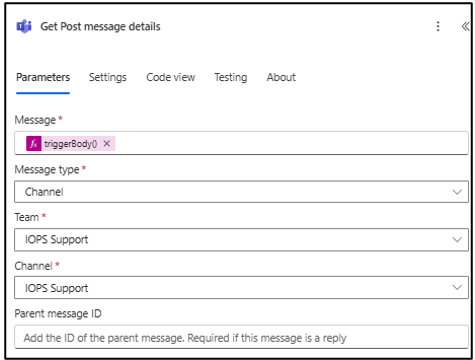Click empty area of Message input box
This screenshot has height=360, width=475.
[x=290, y=144]
